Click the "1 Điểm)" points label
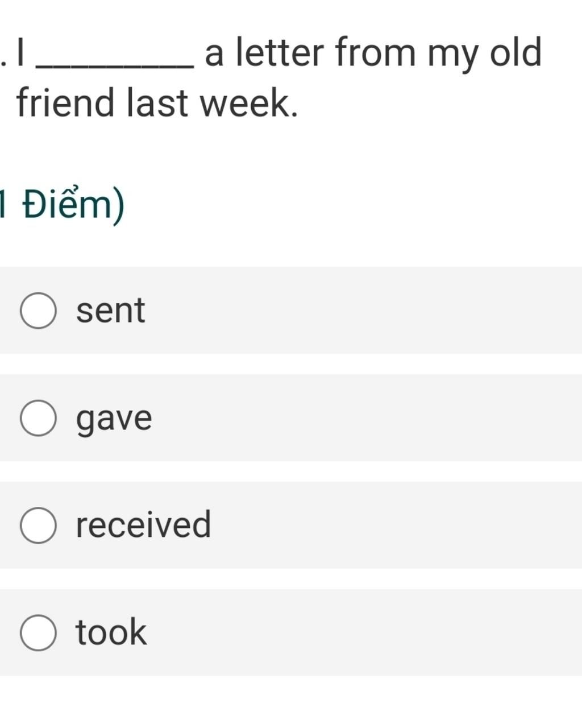Viewport: 582px width, 728px height. 61,205
